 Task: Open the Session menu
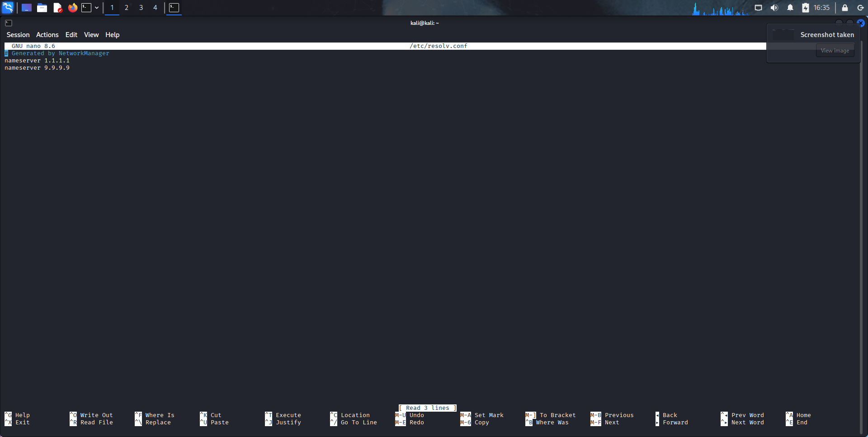click(x=18, y=35)
